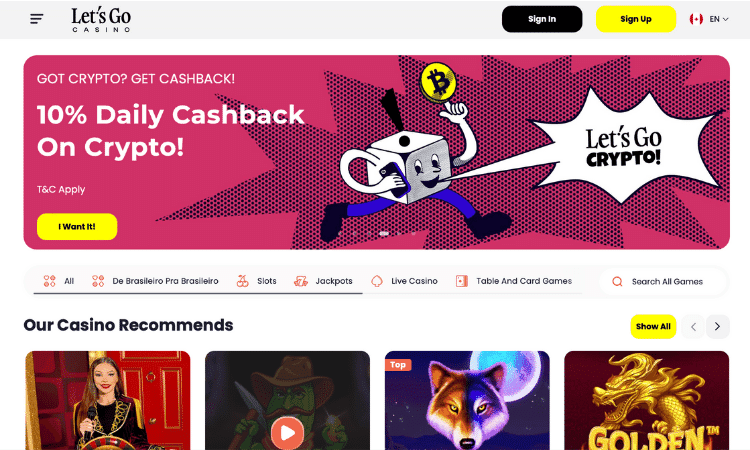The height and width of the screenshot is (450, 750).
Task: Click the Live Casino spade icon
Action: click(377, 281)
